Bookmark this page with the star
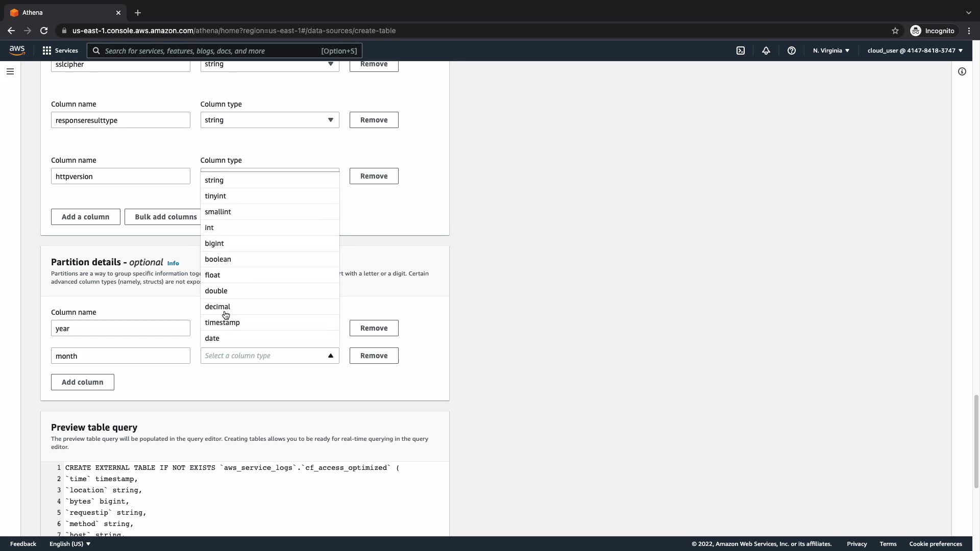 [895, 31]
